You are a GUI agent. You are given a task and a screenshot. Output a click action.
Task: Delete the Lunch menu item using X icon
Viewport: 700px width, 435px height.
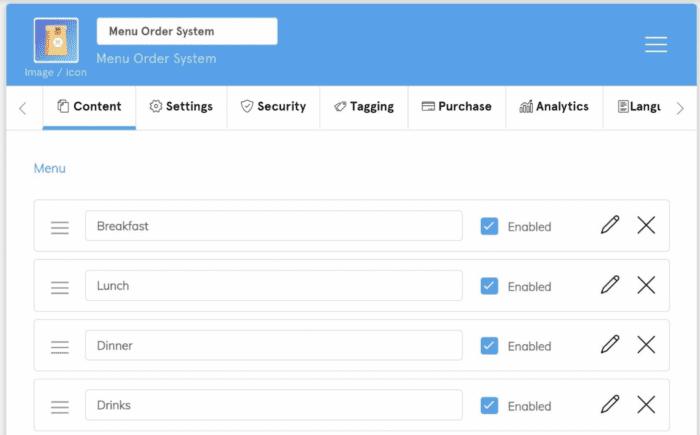(646, 285)
